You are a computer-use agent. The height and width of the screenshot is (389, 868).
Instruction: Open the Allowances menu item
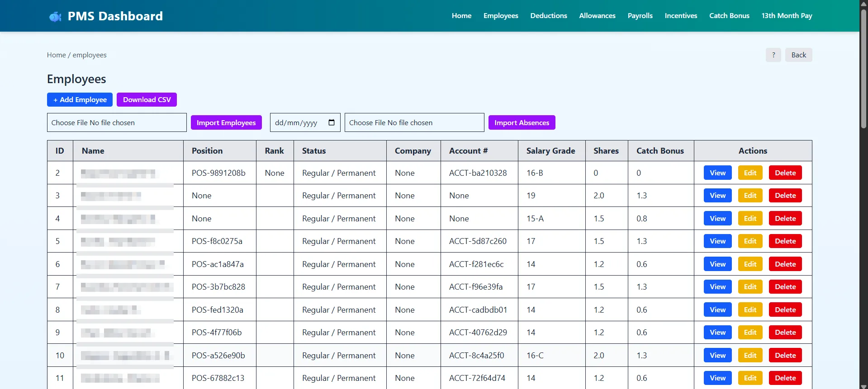(597, 16)
